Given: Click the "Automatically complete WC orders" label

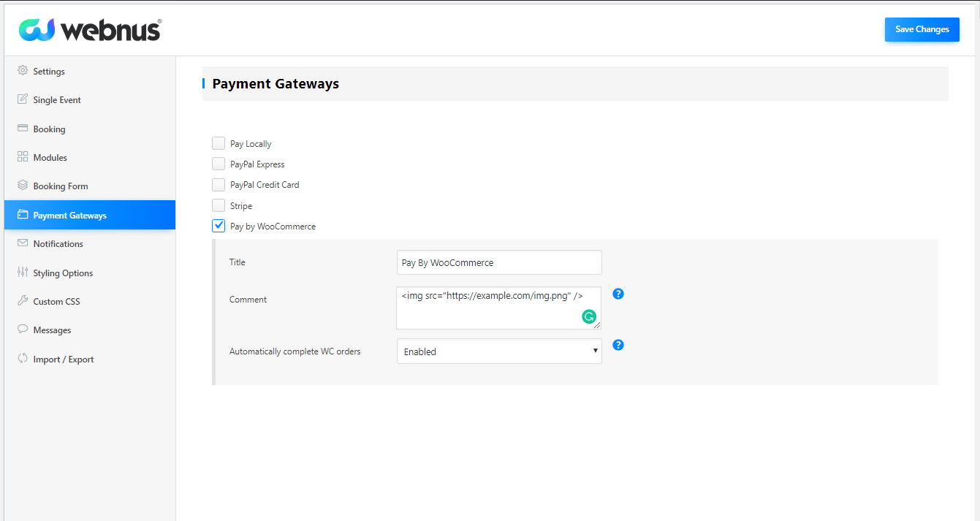Looking at the screenshot, I should pyautogui.click(x=295, y=351).
